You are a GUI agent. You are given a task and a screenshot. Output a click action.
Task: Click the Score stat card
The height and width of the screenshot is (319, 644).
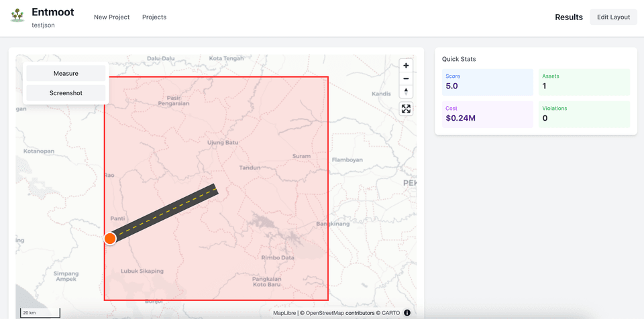(488, 82)
